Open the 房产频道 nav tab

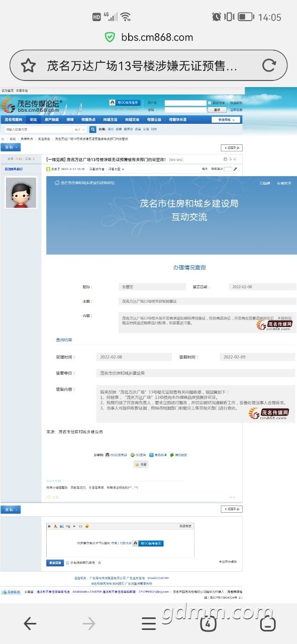[x=52, y=120]
